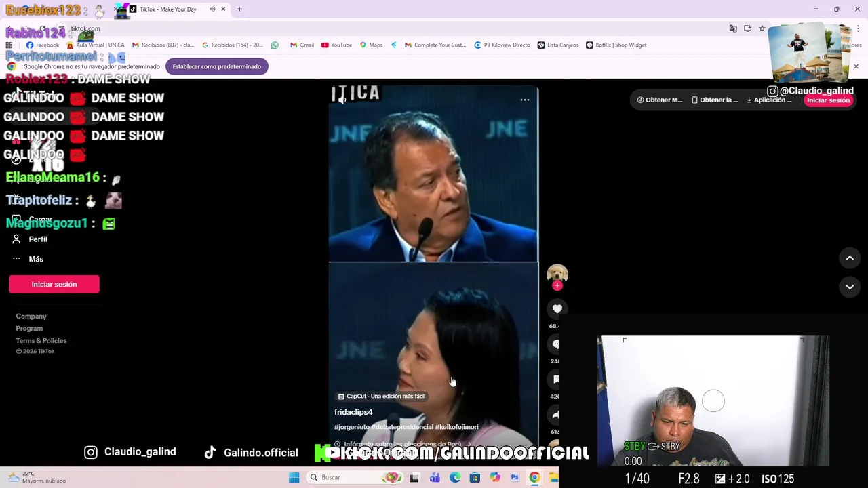868x488 pixels.
Task: Like the TikTok video with the heart icon
Action: (x=557, y=309)
